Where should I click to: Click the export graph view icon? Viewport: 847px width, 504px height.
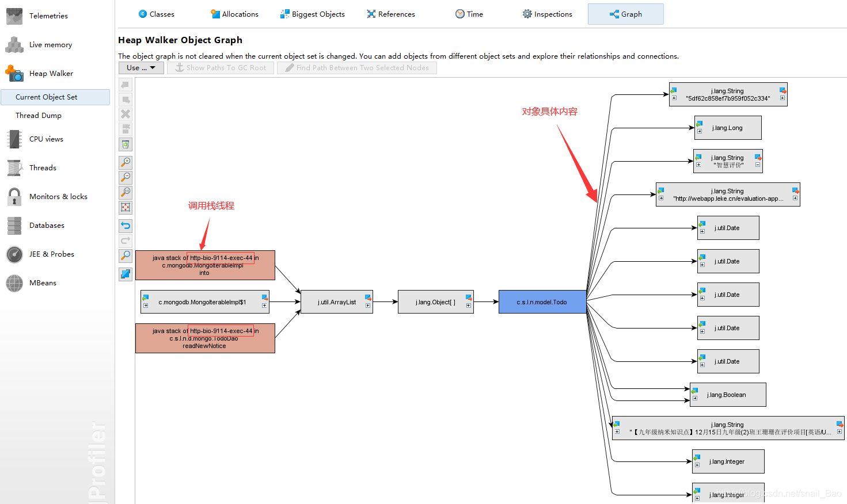[x=126, y=274]
